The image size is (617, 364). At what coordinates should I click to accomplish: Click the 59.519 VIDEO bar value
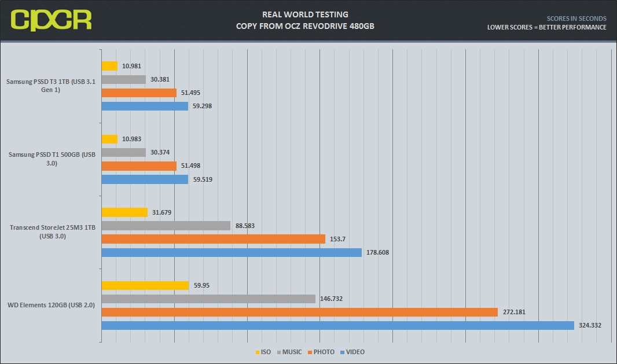(203, 179)
